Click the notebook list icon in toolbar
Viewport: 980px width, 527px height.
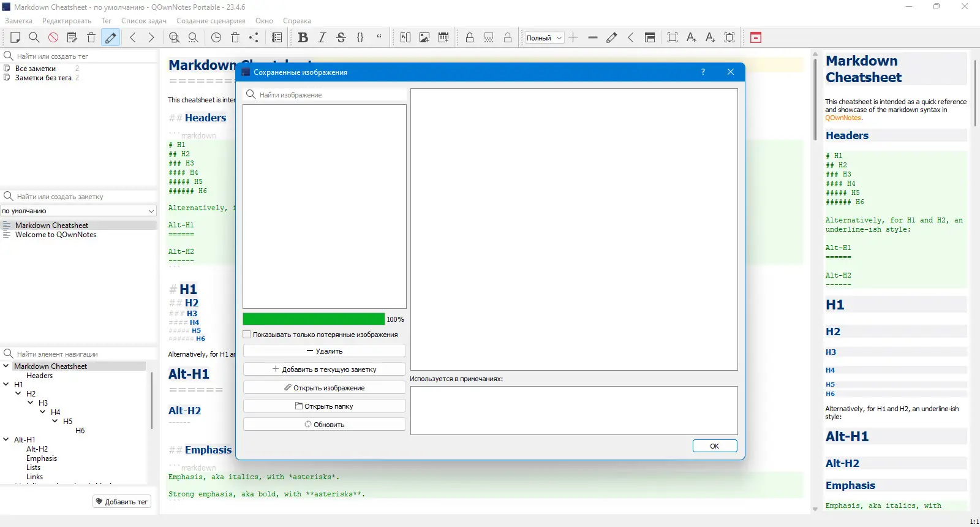click(x=277, y=37)
